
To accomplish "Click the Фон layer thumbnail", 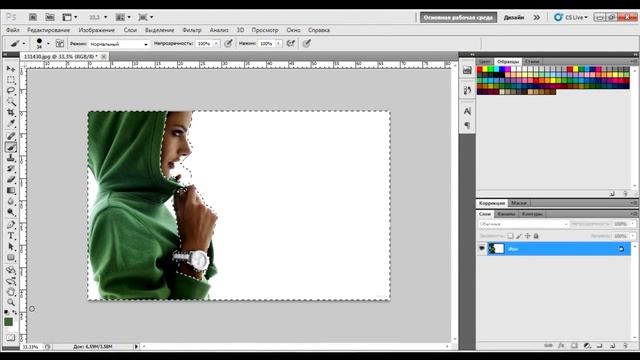I will pyautogui.click(x=496, y=248).
